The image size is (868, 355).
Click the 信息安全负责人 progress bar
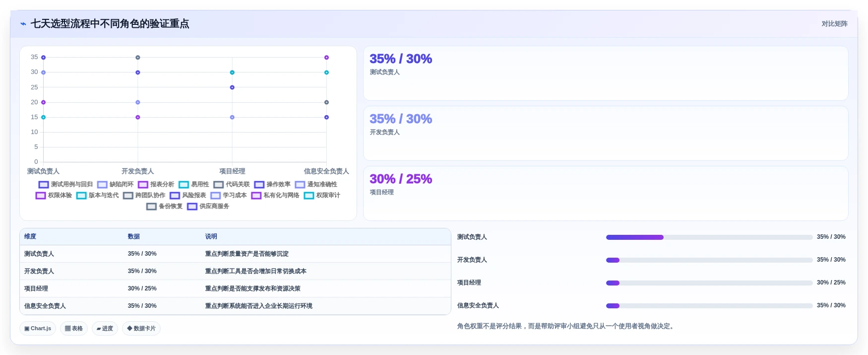pyautogui.click(x=709, y=306)
